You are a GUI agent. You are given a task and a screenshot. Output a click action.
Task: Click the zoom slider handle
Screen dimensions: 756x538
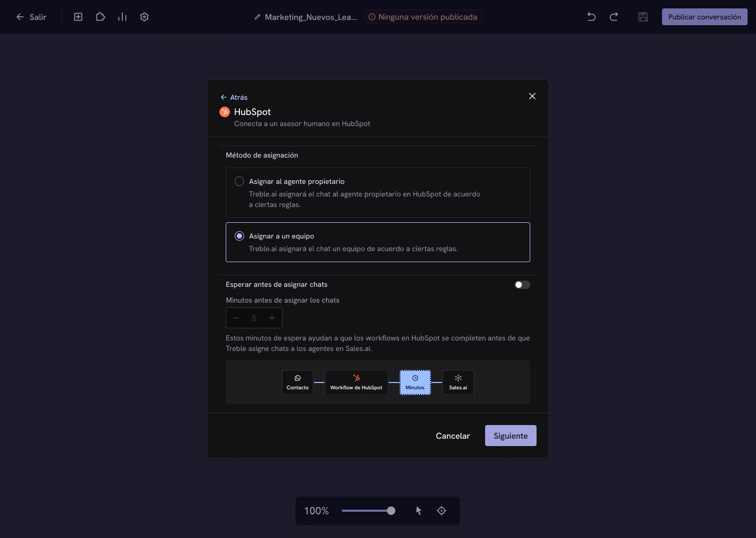coord(391,511)
